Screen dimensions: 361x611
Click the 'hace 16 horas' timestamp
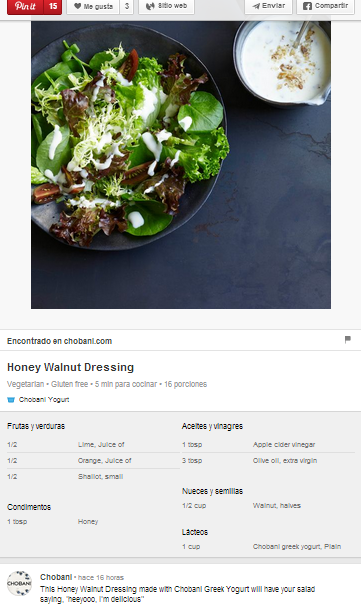[101, 577]
